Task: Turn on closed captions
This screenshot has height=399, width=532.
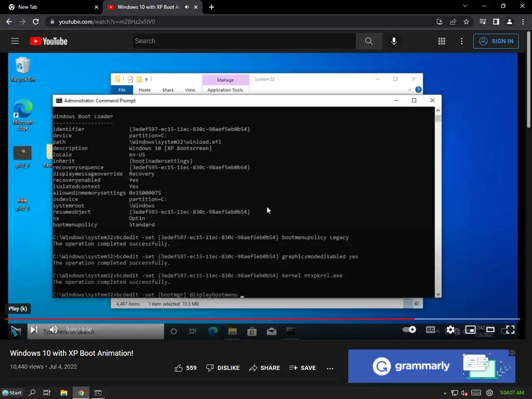Action: [431, 330]
